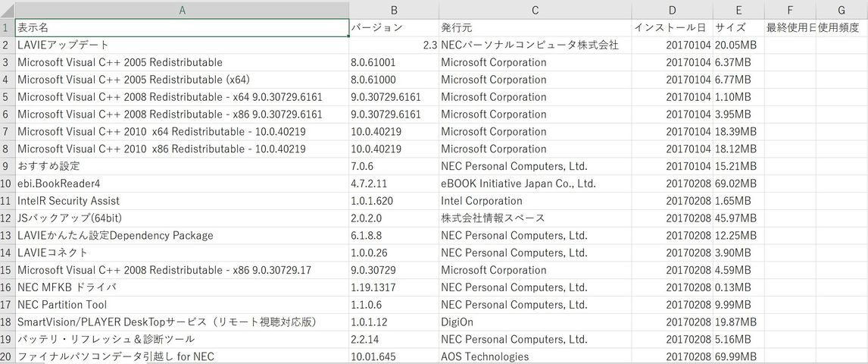
Task: Click version cell 1.0.0.26
Action: pos(394,253)
